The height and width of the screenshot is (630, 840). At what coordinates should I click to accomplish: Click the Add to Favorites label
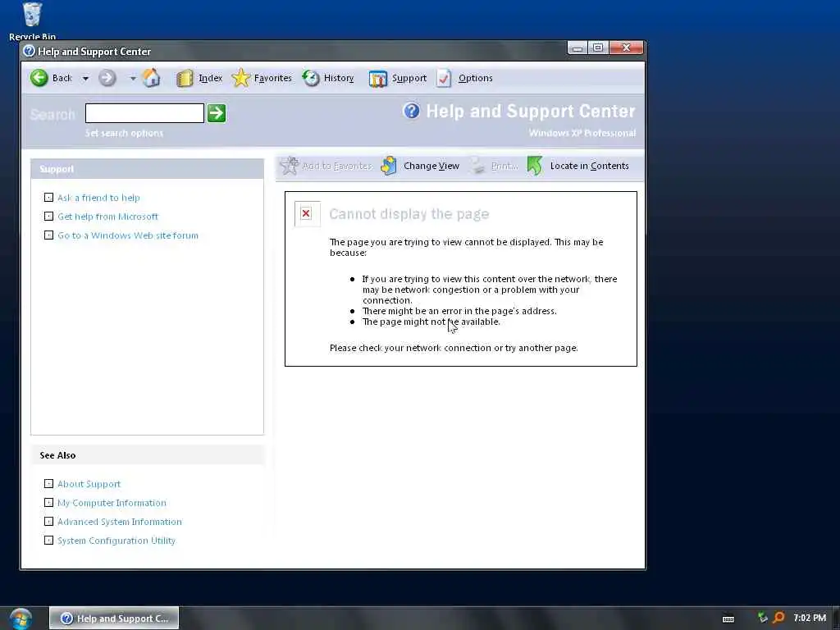click(x=337, y=166)
